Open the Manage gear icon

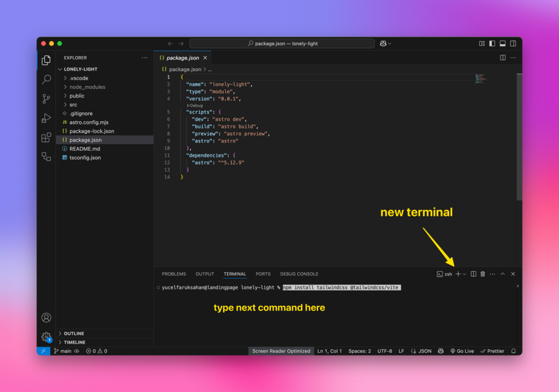pyautogui.click(x=46, y=337)
